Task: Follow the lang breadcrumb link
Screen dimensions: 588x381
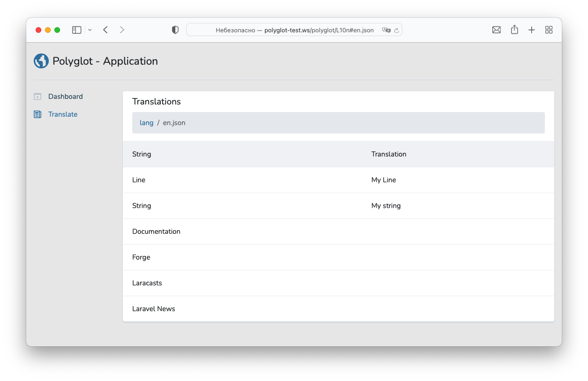Action: 146,123
